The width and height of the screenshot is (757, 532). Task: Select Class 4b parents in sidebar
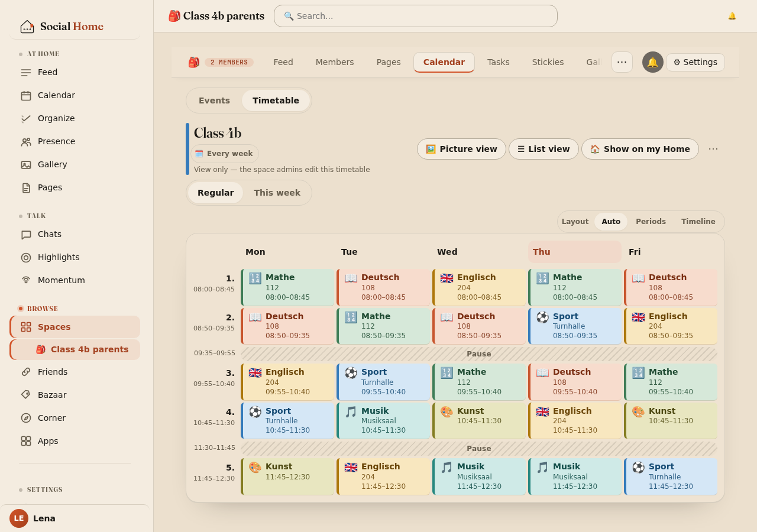pos(75,349)
